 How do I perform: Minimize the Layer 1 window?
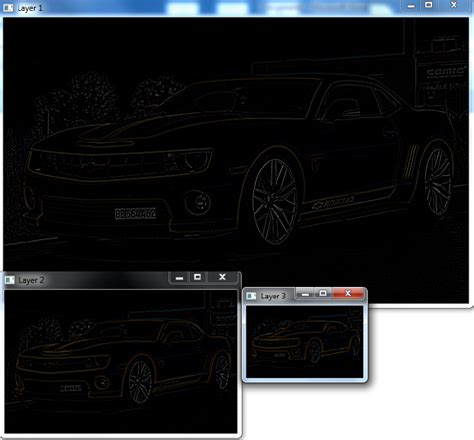click(x=411, y=6)
